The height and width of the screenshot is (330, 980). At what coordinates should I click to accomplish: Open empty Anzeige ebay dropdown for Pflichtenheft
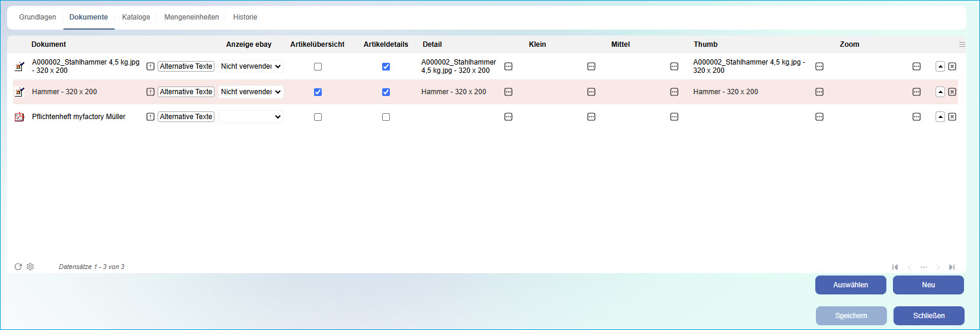(x=251, y=117)
